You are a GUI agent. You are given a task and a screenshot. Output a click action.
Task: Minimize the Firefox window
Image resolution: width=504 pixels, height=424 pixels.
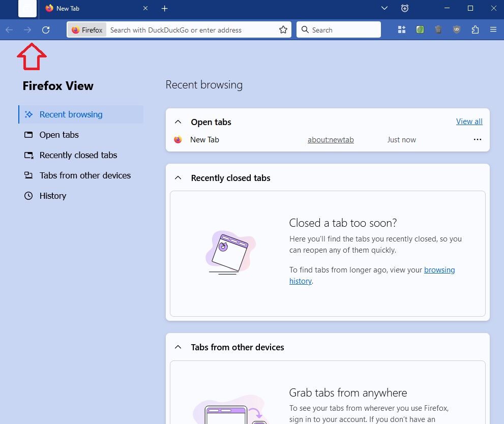pos(447,8)
